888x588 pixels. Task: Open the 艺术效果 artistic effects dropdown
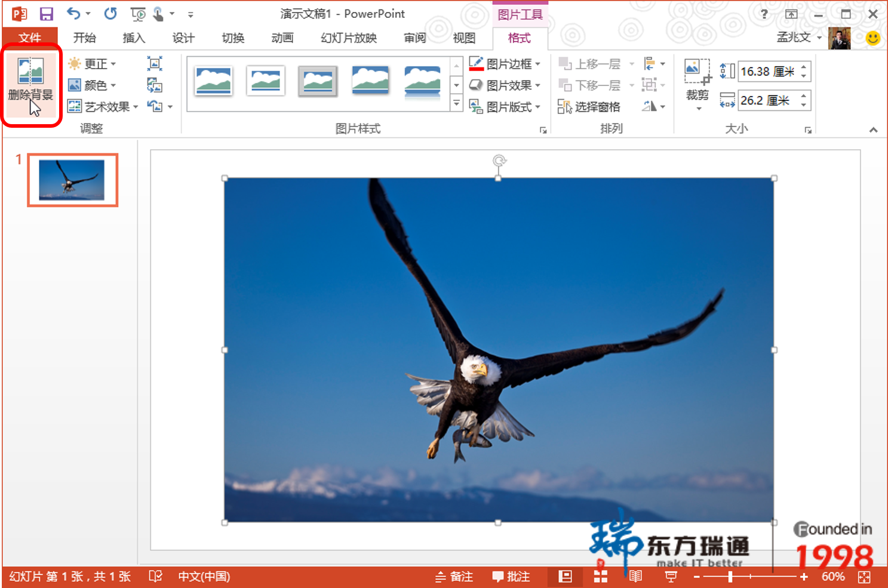point(103,106)
